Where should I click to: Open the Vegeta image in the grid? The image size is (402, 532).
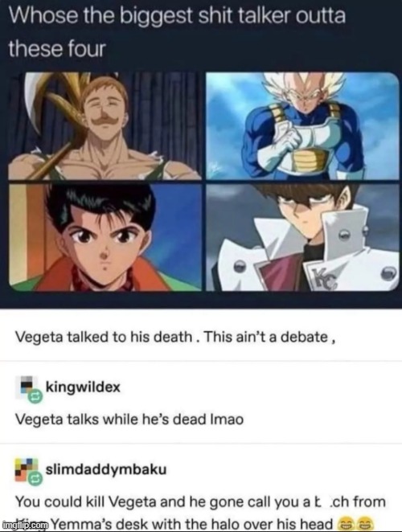click(302, 125)
